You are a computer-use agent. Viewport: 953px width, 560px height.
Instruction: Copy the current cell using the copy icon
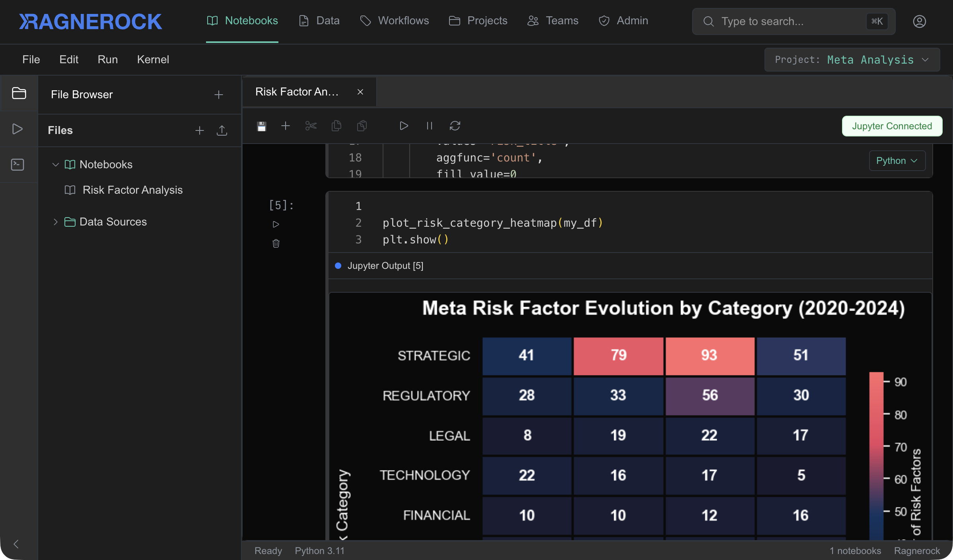click(x=336, y=126)
